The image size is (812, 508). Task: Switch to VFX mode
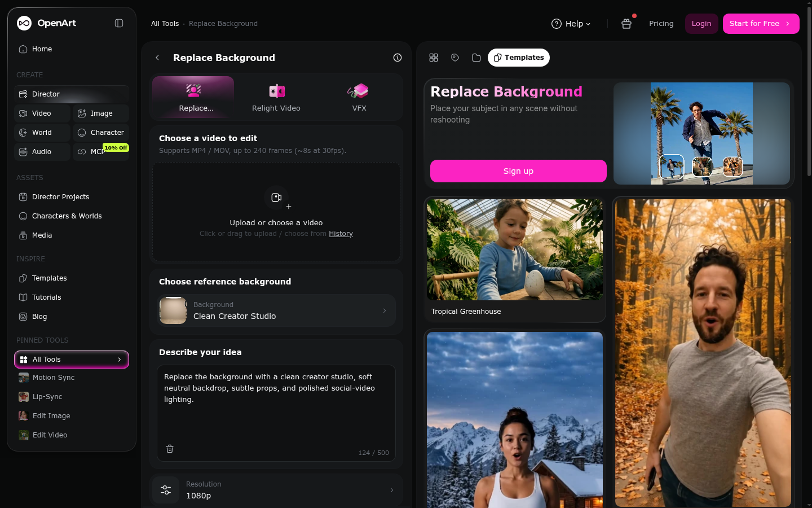tap(359, 98)
